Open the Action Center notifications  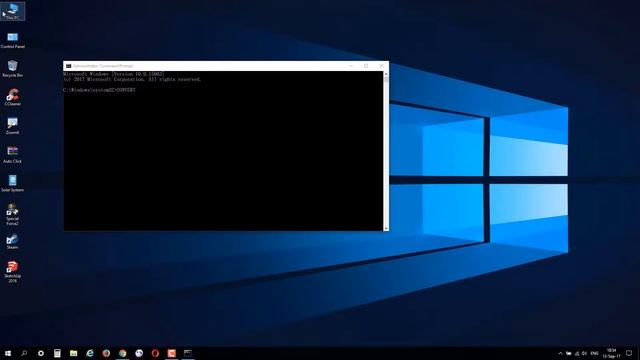tap(629, 353)
